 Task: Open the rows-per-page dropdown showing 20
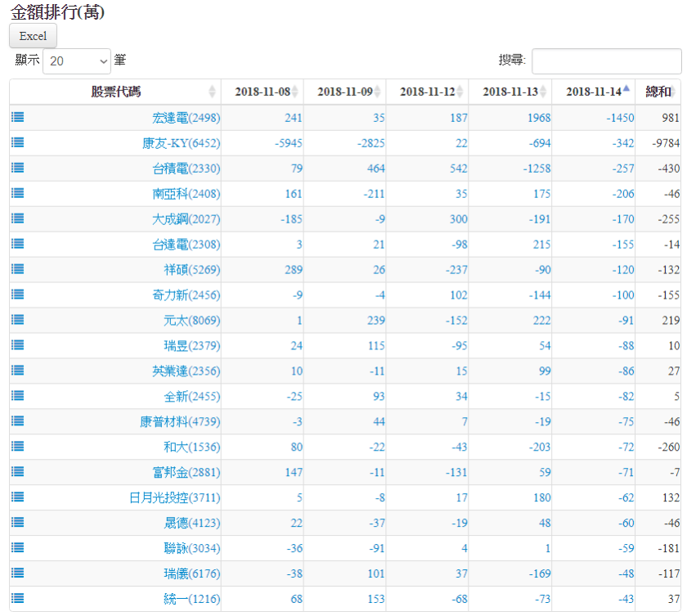tap(76, 61)
